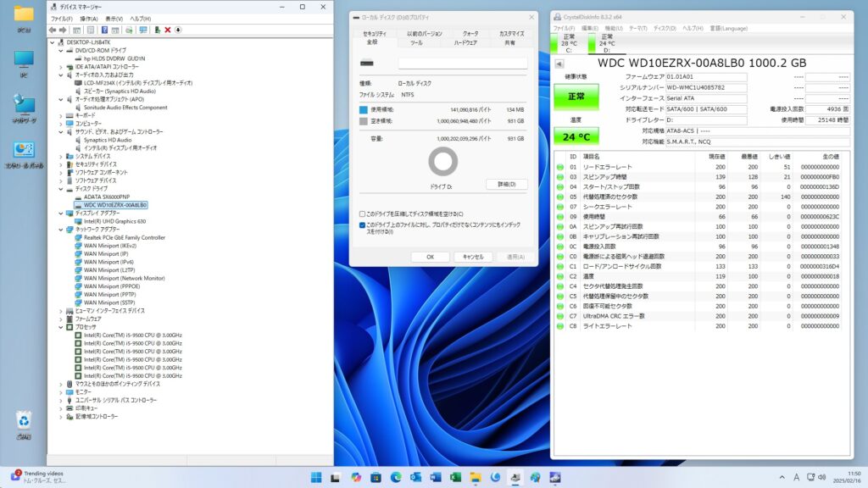Select the C: drive status in CrystalDiskInfo
Viewport: 868px width, 488px height.
[x=569, y=42]
